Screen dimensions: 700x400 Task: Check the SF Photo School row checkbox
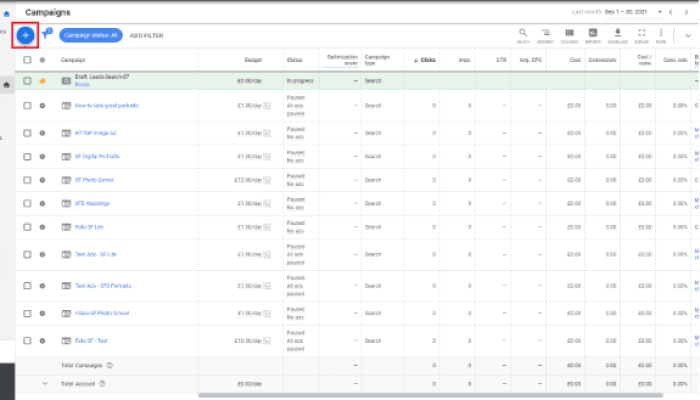coord(27,180)
